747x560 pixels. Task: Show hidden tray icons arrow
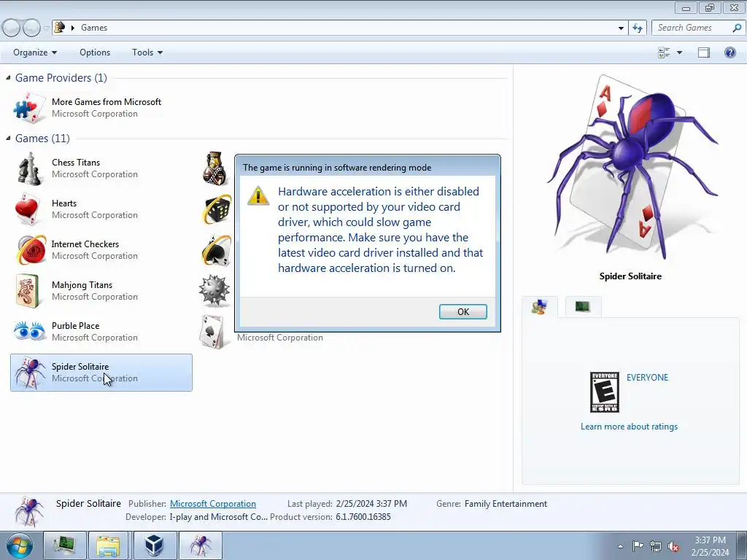pyautogui.click(x=620, y=546)
